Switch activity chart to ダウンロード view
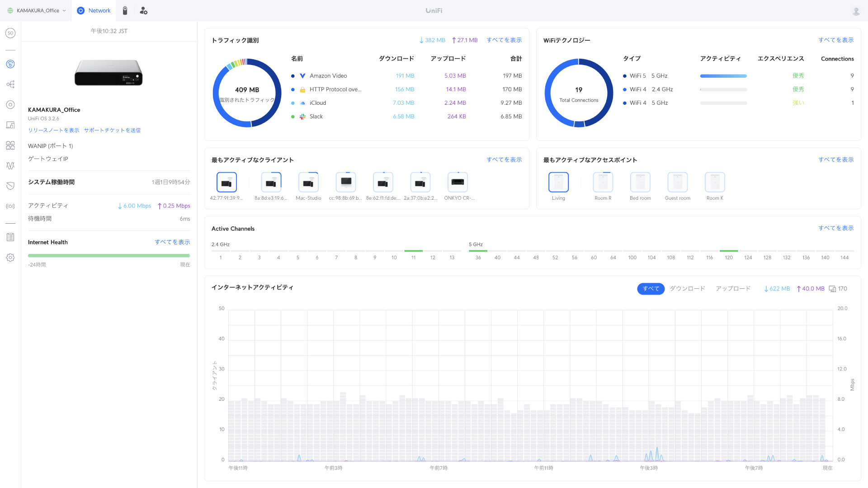This screenshot has height=488, width=868. pos(688,288)
